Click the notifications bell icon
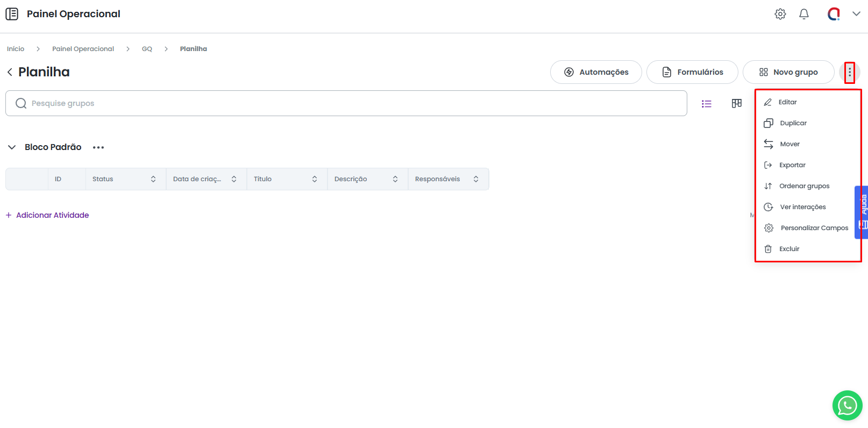Image resolution: width=868 pixels, height=428 pixels. 803,14
